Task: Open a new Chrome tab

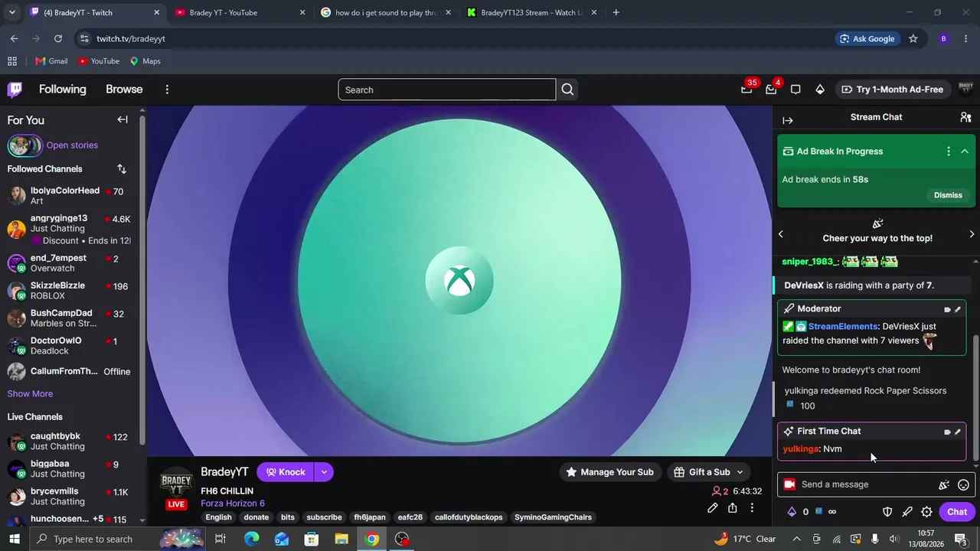Action: (616, 12)
